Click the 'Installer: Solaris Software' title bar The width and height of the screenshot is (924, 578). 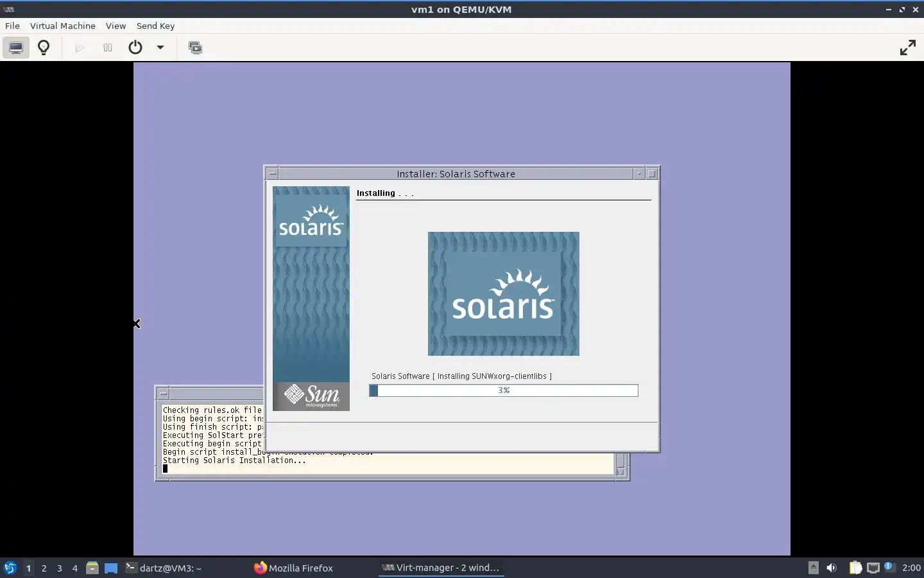coord(456,173)
